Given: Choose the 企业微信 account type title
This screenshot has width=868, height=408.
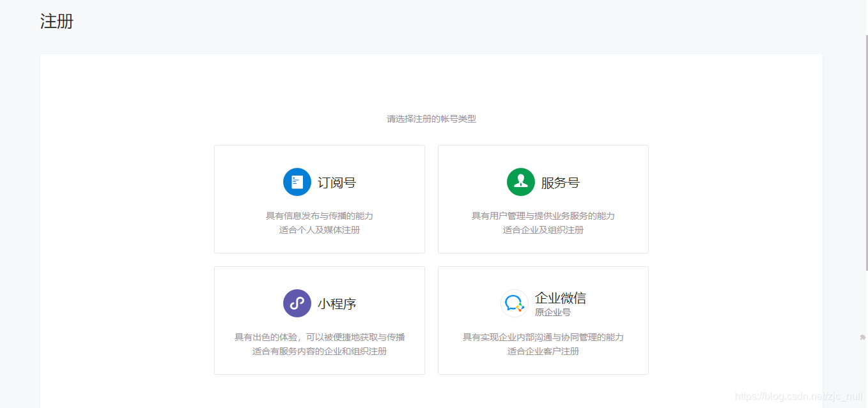Looking at the screenshot, I should [x=561, y=298].
